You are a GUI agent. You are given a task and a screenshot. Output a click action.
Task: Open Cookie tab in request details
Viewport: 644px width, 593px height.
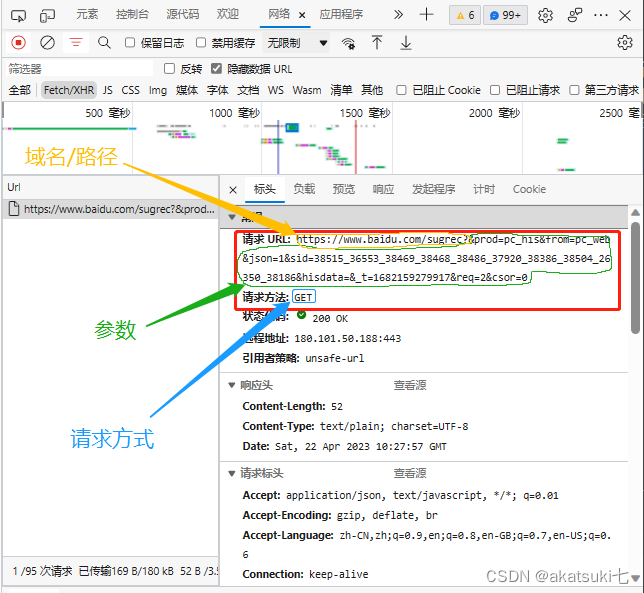(x=529, y=189)
